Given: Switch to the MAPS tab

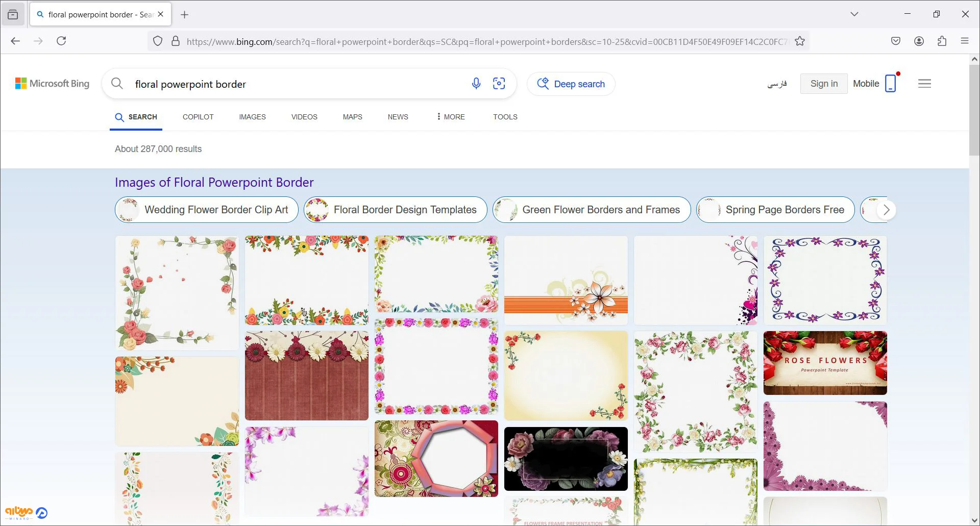Looking at the screenshot, I should 353,117.
